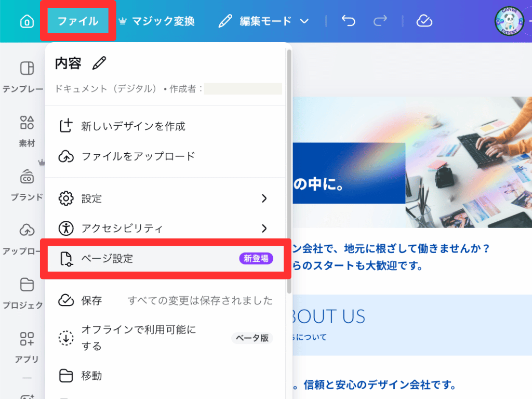
Task: Open the ブランド panel
Action: 26,179
